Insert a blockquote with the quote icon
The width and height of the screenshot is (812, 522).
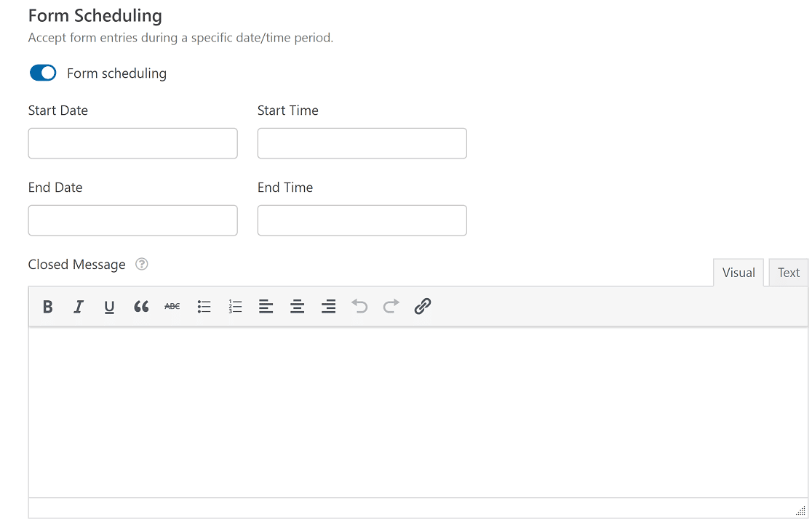(141, 307)
